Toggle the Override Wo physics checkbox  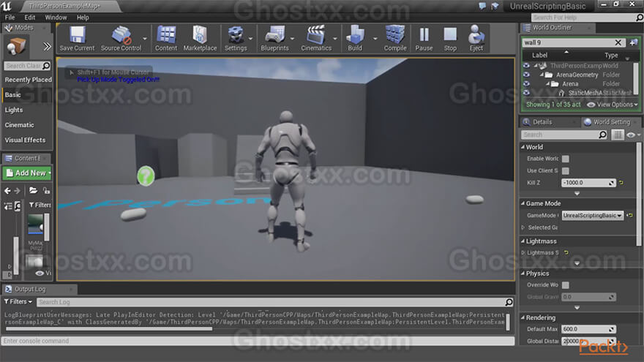click(x=566, y=284)
